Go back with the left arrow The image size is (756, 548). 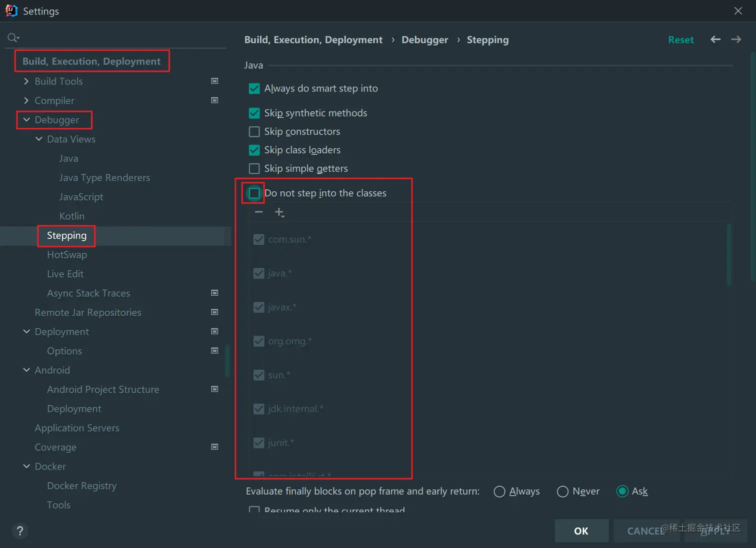pyautogui.click(x=715, y=39)
